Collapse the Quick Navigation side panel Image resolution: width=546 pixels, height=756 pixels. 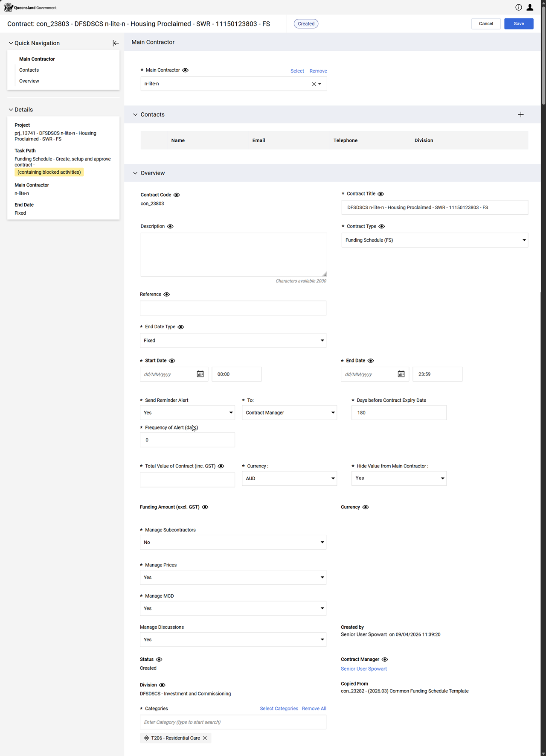[x=116, y=43]
